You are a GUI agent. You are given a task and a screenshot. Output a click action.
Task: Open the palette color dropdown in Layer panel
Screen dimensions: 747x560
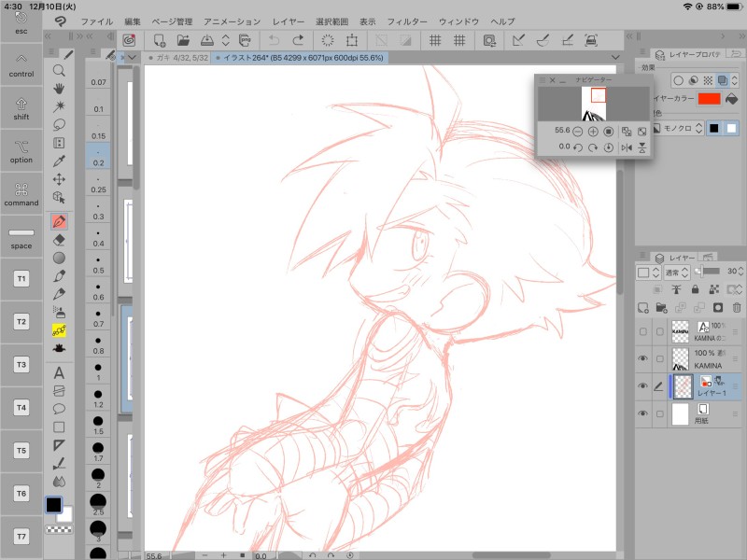click(648, 273)
